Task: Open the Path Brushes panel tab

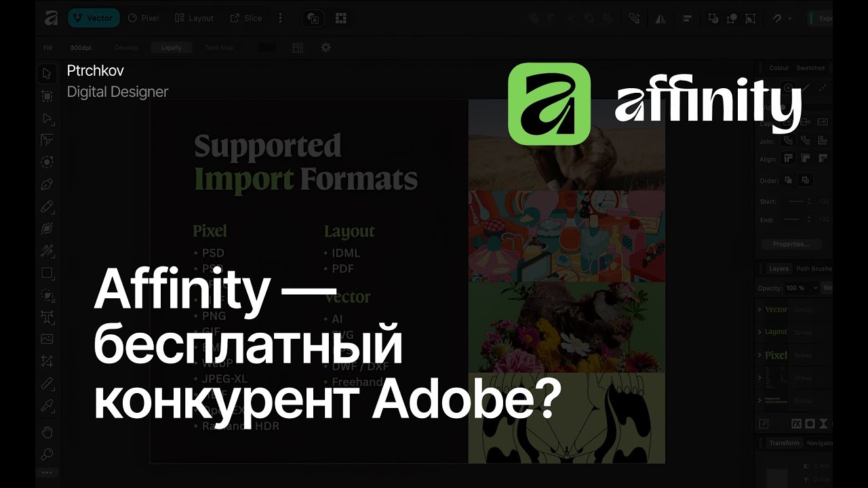Action: click(x=814, y=268)
